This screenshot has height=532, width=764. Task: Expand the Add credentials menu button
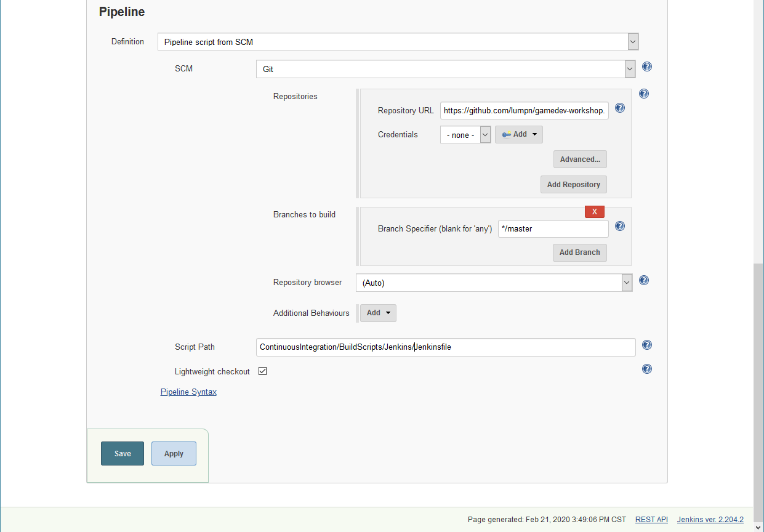(519, 134)
